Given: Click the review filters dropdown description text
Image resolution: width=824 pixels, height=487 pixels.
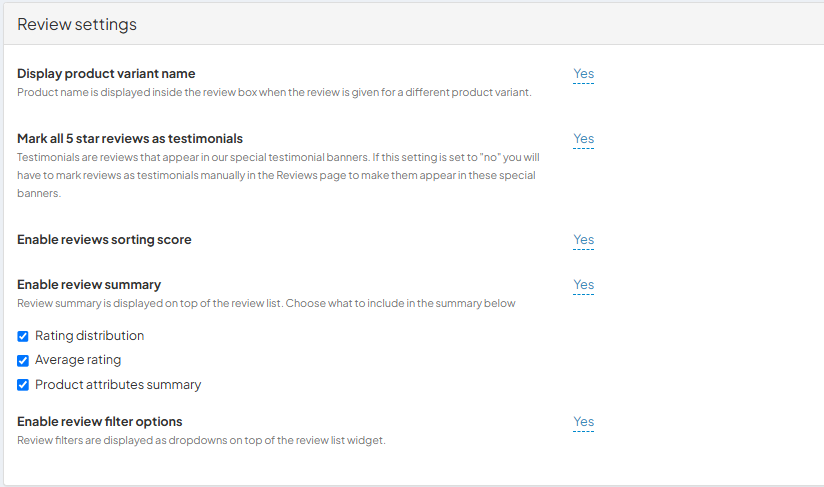Looking at the screenshot, I should click(201, 440).
